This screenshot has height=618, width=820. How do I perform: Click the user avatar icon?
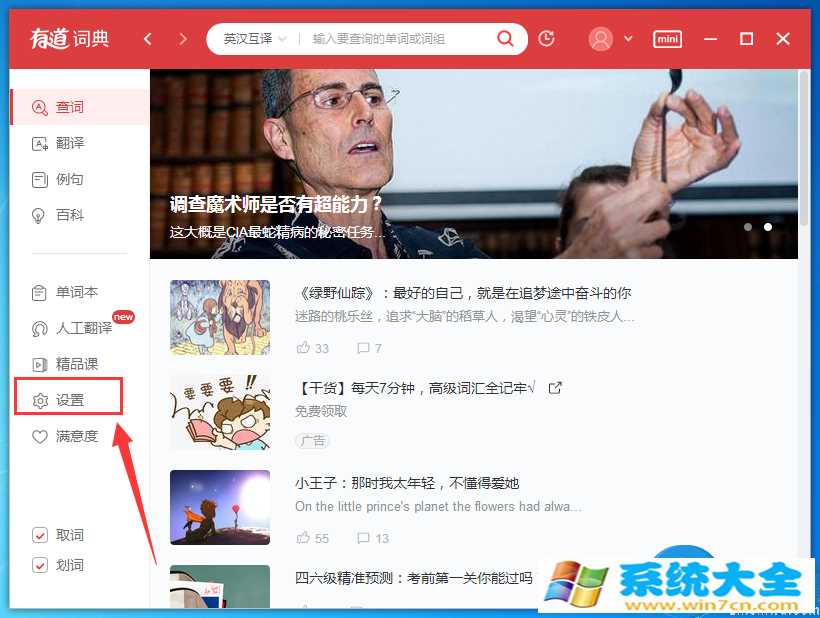(601, 39)
